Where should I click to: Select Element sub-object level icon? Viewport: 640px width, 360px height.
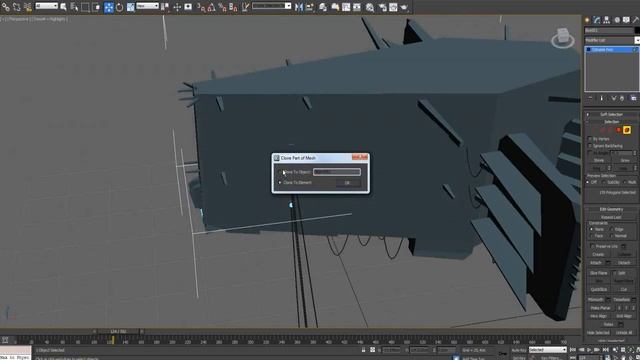click(627, 130)
